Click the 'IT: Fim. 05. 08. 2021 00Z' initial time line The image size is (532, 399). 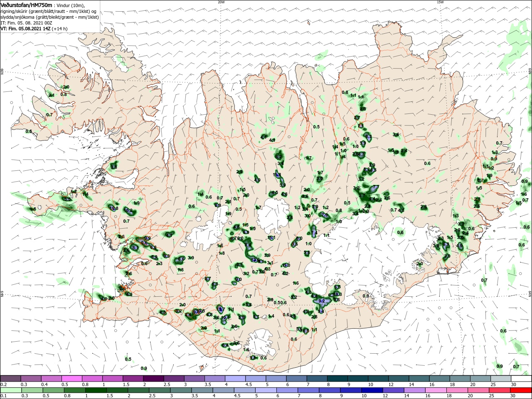pyautogui.click(x=26, y=23)
